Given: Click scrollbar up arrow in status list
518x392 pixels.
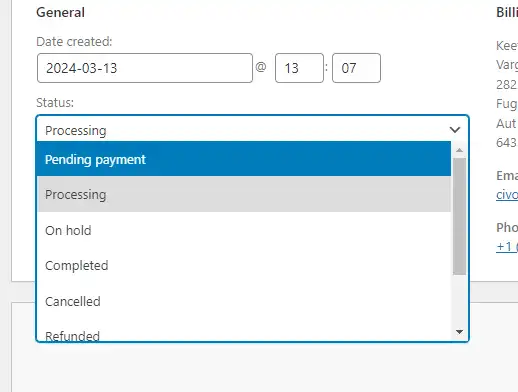Looking at the screenshot, I should click(x=459, y=150).
